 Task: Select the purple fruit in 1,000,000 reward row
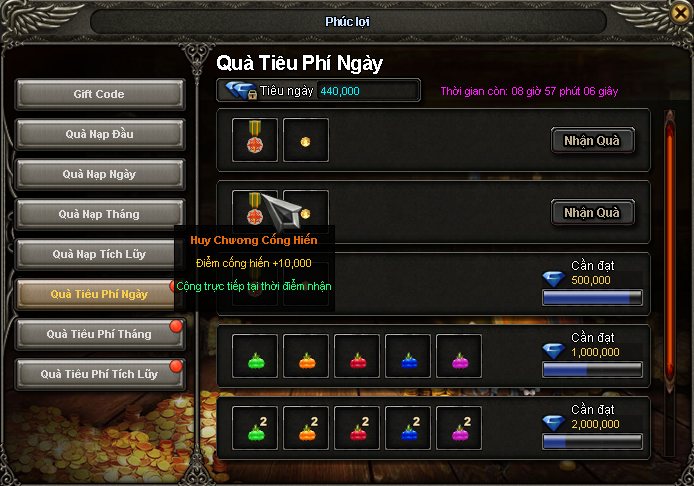(459, 356)
